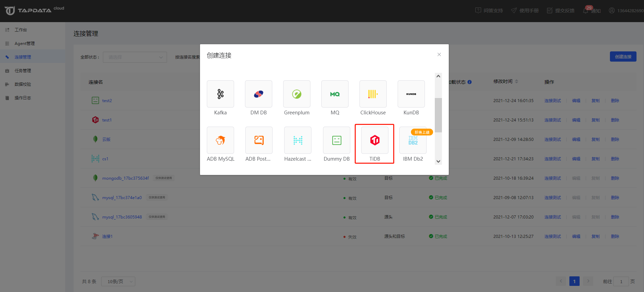
Task: Click the dialog scrollbar up arrow
Action: pyautogui.click(x=439, y=76)
